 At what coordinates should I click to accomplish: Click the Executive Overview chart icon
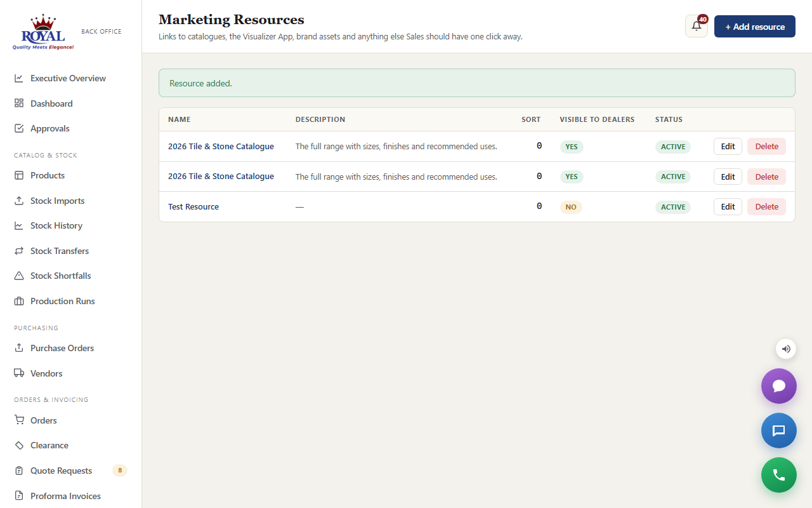click(19, 78)
